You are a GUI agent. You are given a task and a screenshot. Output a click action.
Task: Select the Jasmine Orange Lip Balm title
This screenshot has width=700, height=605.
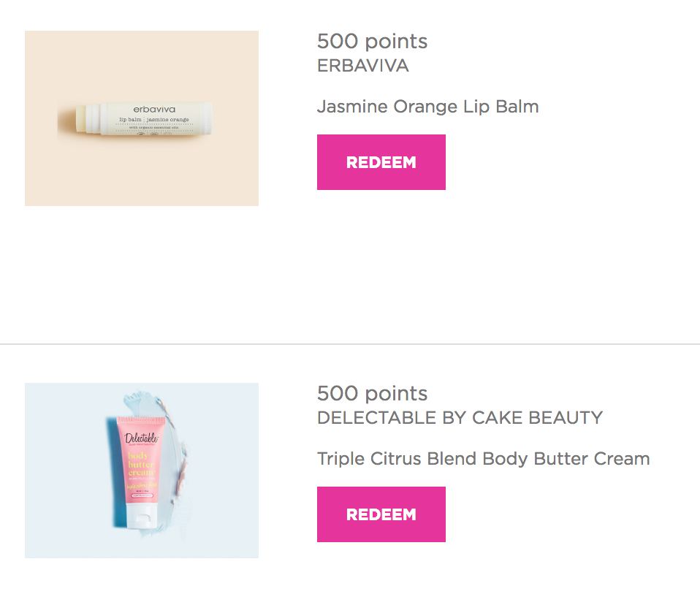click(x=427, y=107)
